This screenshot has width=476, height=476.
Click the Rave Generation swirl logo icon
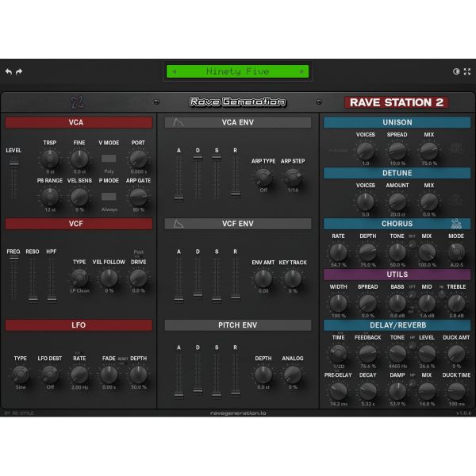(x=77, y=102)
